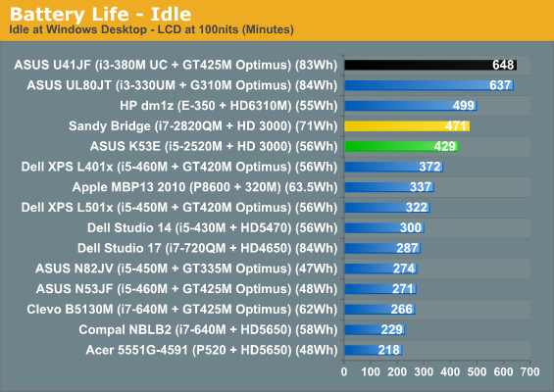This screenshot has height=392, width=554.
Task: Click the yellow bar showing 471
Action: coord(407,126)
